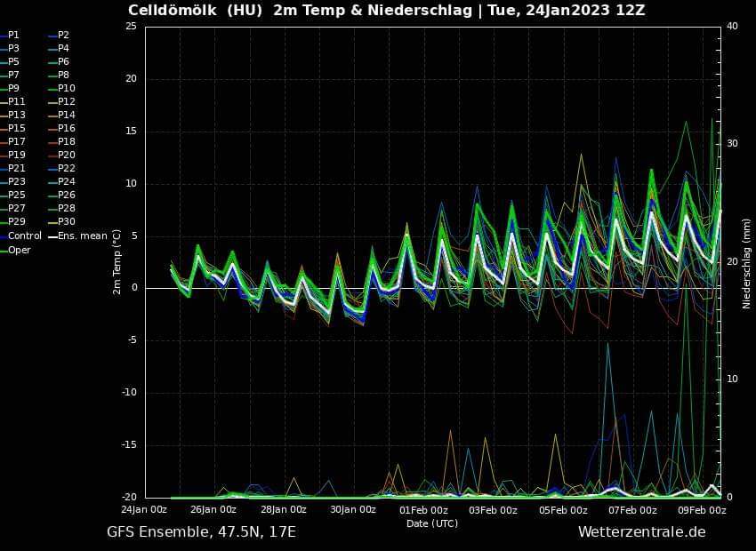Click the line swatch beside P22
This screenshot has height=551, width=756.
point(52,168)
